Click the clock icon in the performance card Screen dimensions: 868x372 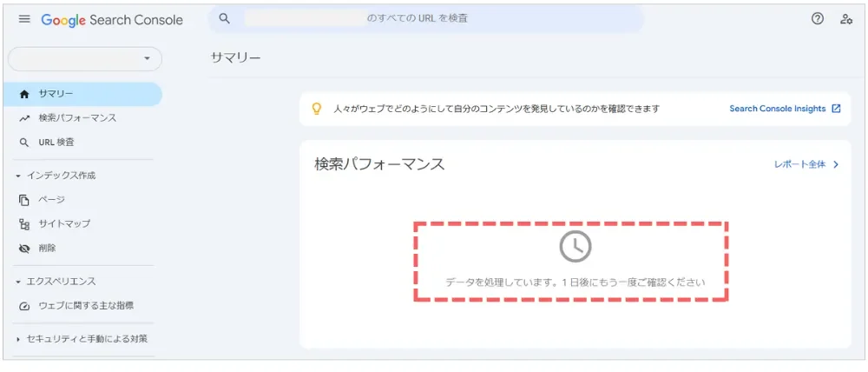(x=575, y=246)
